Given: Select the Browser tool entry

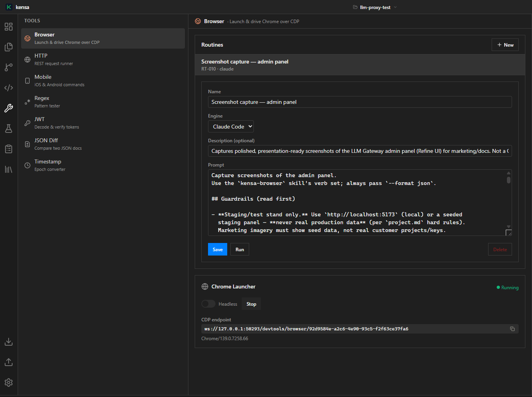Looking at the screenshot, I should (103, 38).
